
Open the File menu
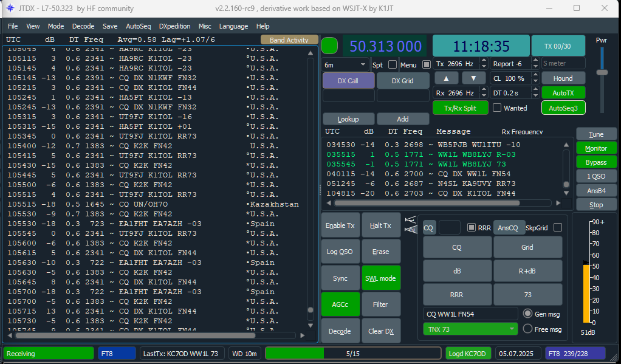pos(13,26)
